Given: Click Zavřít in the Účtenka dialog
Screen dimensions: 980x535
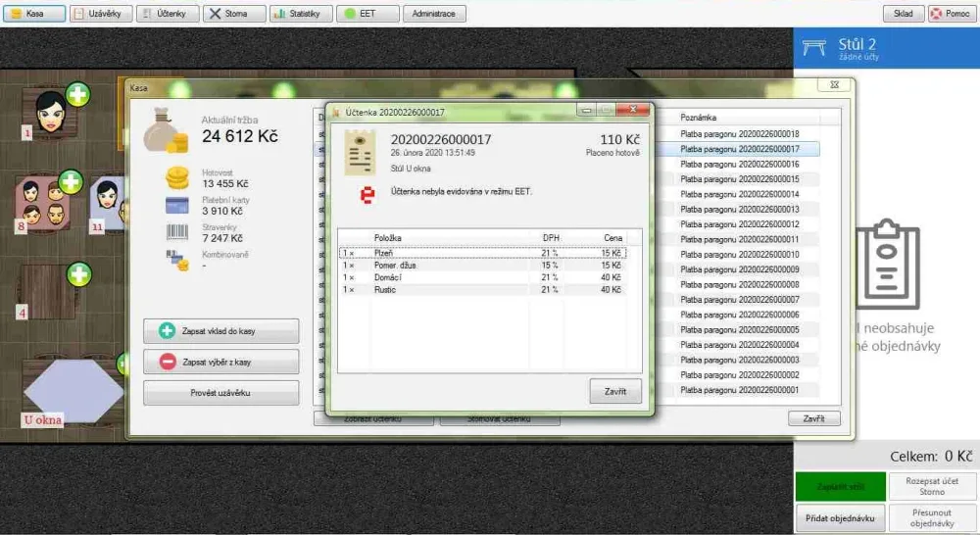Looking at the screenshot, I should click(615, 391).
